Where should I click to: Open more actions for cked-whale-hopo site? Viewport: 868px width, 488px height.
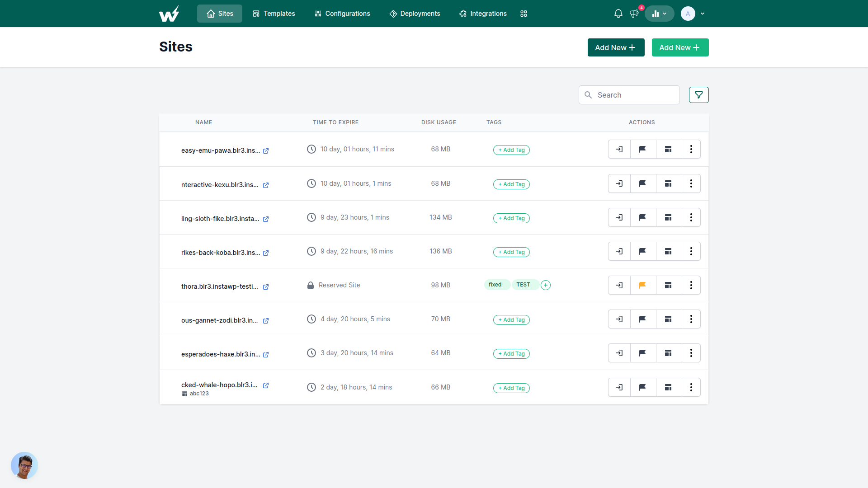pyautogui.click(x=691, y=387)
